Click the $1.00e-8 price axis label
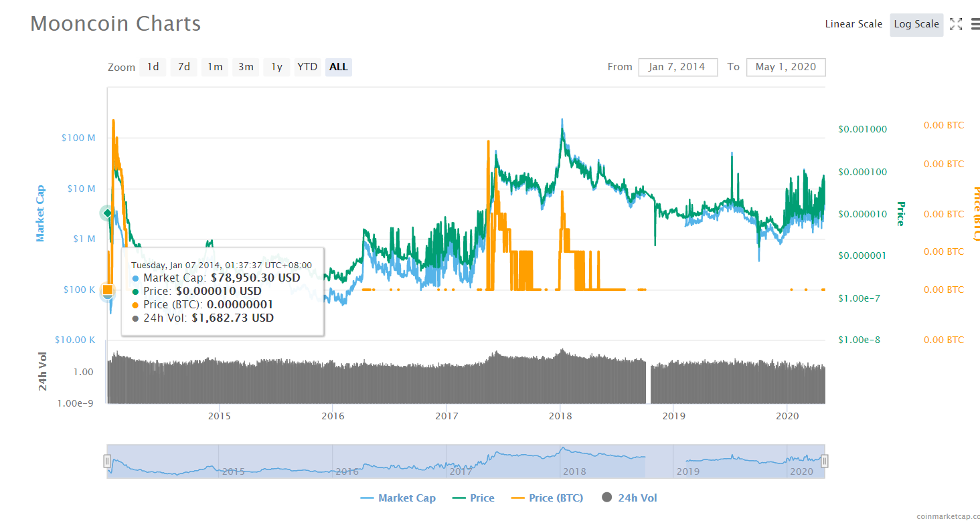This screenshot has width=980, height=527. pos(859,340)
